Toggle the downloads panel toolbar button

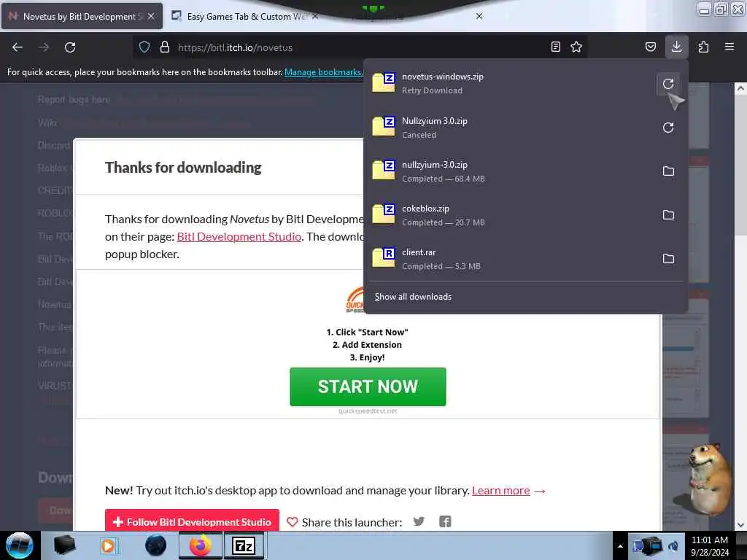pos(676,47)
